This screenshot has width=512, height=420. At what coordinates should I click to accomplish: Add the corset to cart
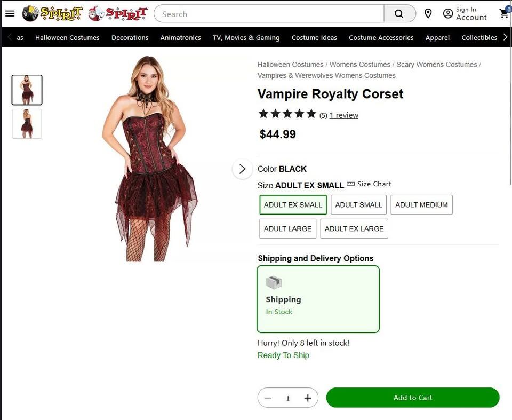tap(413, 398)
